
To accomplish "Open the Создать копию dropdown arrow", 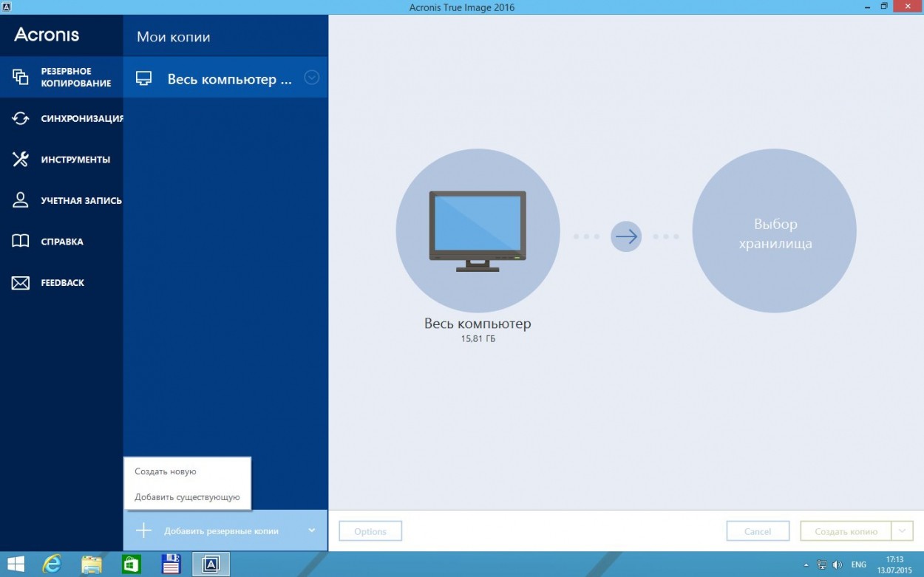I will pyautogui.click(x=903, y=530).
